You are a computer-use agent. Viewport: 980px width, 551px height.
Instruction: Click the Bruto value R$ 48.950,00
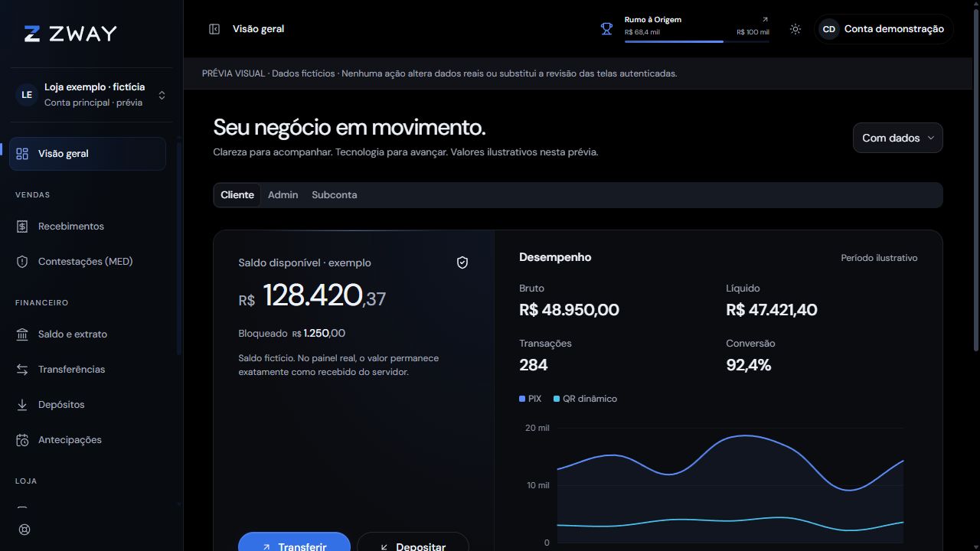click(x=569, y=310)
